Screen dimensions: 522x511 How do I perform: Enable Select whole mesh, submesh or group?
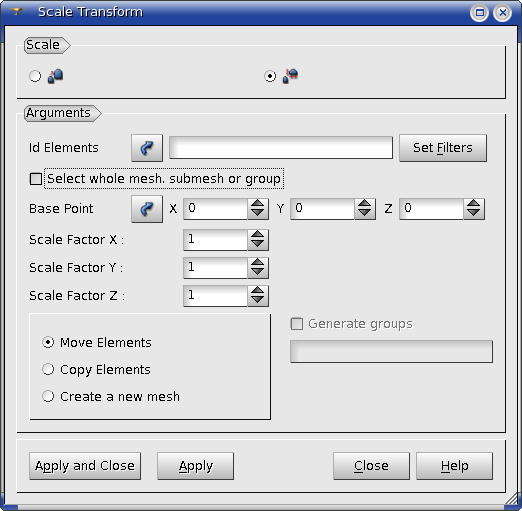pyautogui.click(x=36, y=179)
